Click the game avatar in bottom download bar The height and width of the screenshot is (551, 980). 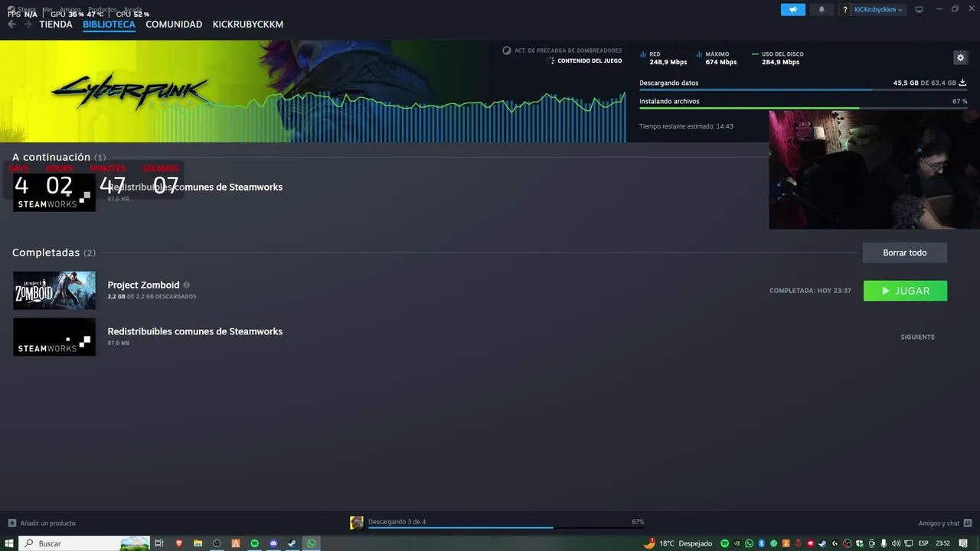point(357,523)
